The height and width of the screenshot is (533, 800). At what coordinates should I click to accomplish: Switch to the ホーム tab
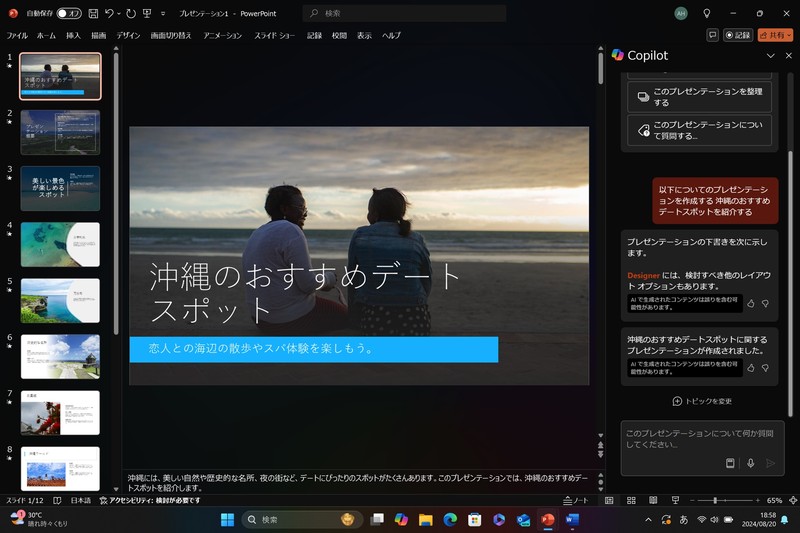point(46,35)
